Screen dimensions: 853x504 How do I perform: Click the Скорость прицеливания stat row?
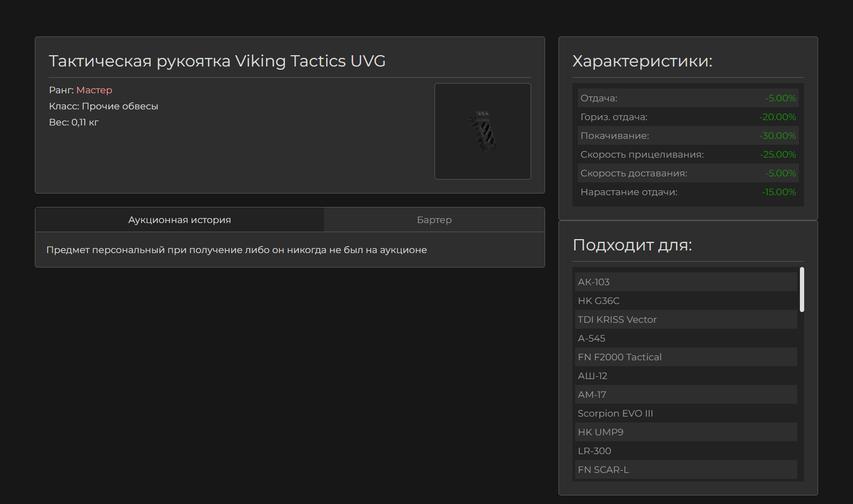point(688,154)
